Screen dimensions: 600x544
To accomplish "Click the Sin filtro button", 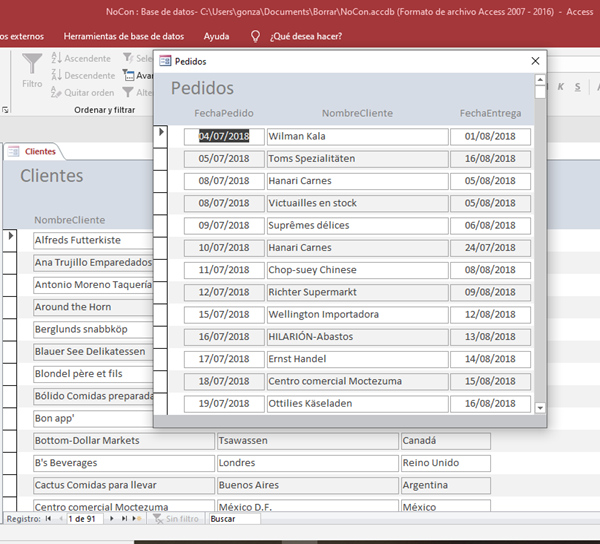I will (x=175, y=519).
